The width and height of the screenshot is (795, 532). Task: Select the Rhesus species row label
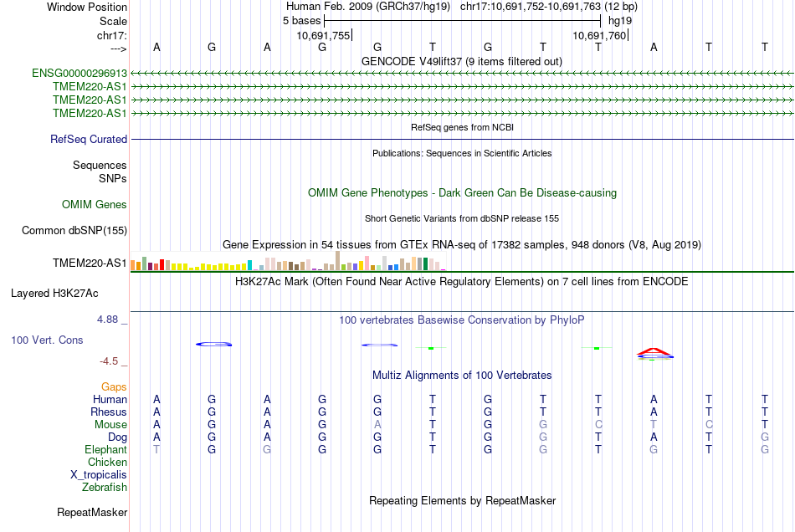click(x=109, y=412)
